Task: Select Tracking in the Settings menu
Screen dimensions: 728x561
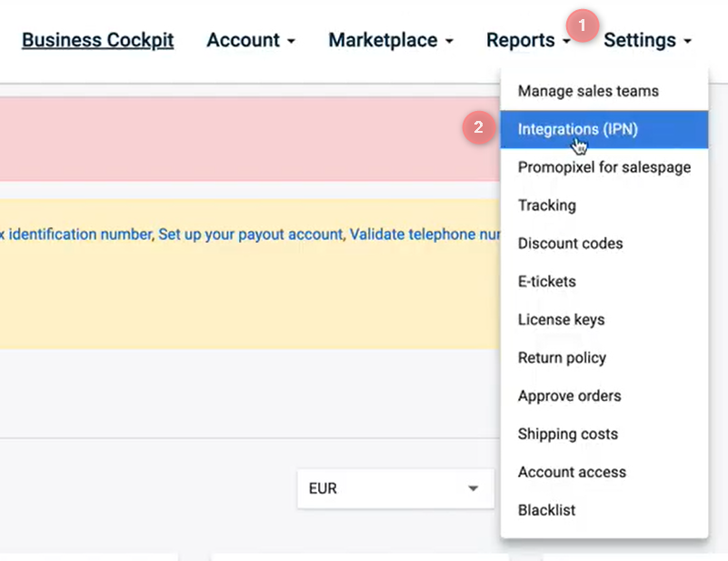Action: coord(546,205)
